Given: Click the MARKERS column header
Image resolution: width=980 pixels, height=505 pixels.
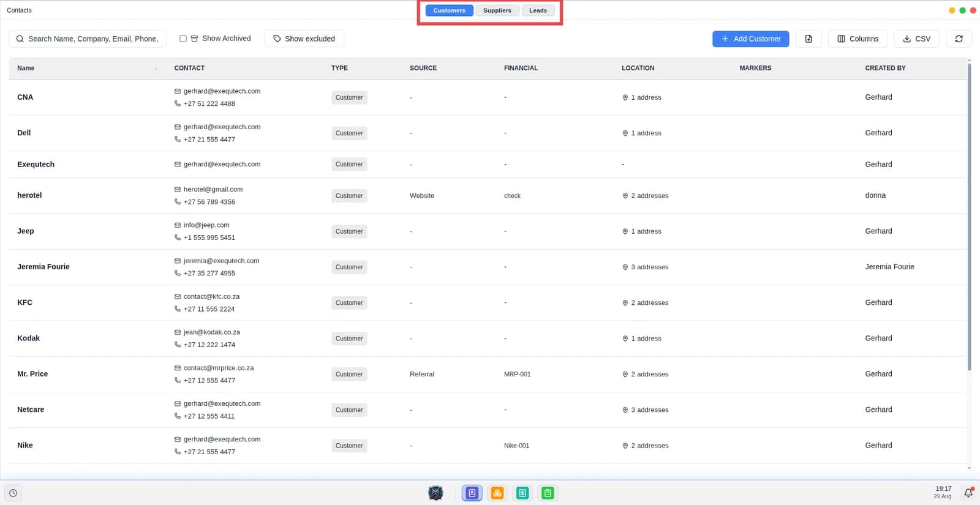Looking at the screenshot, I should pyautogui.click(x=755, y=68).
